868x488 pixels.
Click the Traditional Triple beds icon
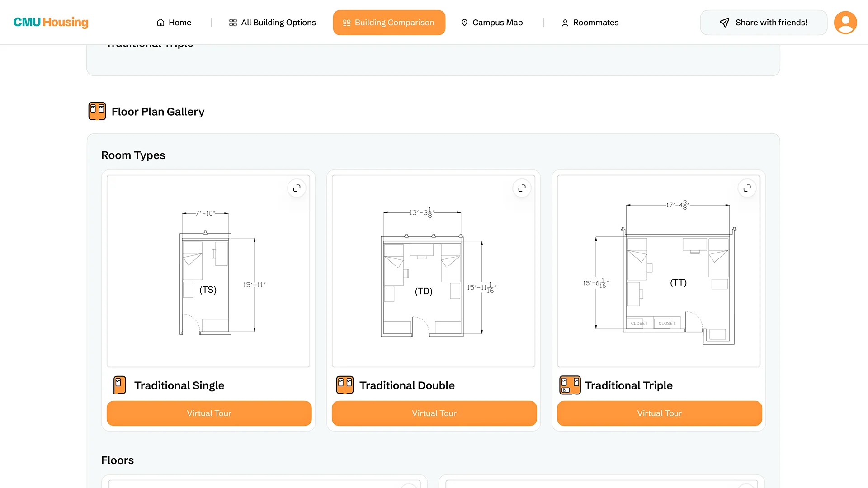tap(570, 385)
